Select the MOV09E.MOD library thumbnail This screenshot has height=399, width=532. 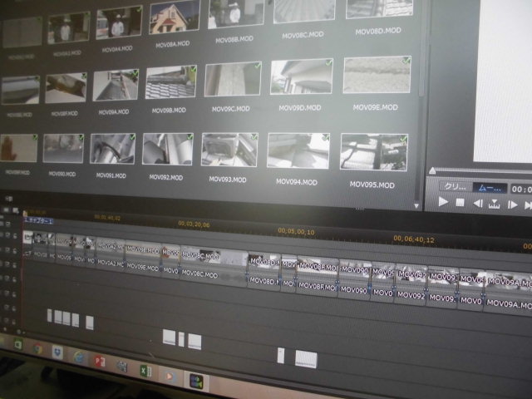pos(377,76)
